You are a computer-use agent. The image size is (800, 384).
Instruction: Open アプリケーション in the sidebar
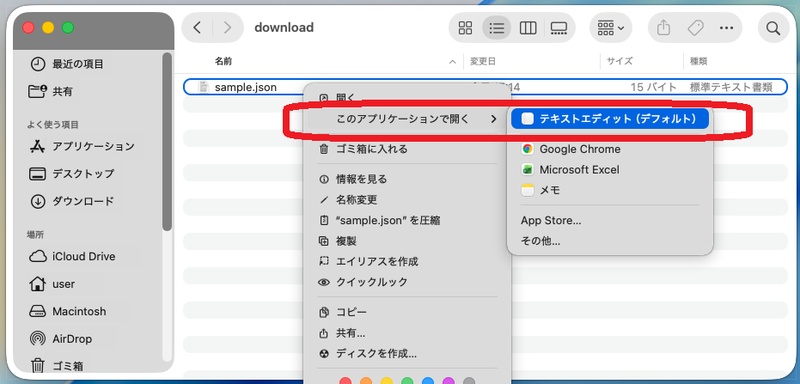93,146
